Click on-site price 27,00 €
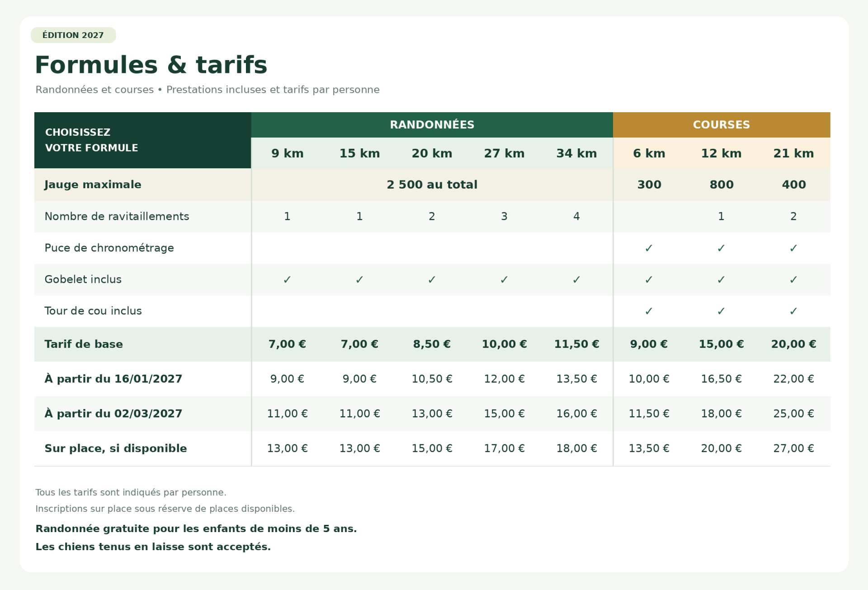The image size is (868, 590). 793,448
